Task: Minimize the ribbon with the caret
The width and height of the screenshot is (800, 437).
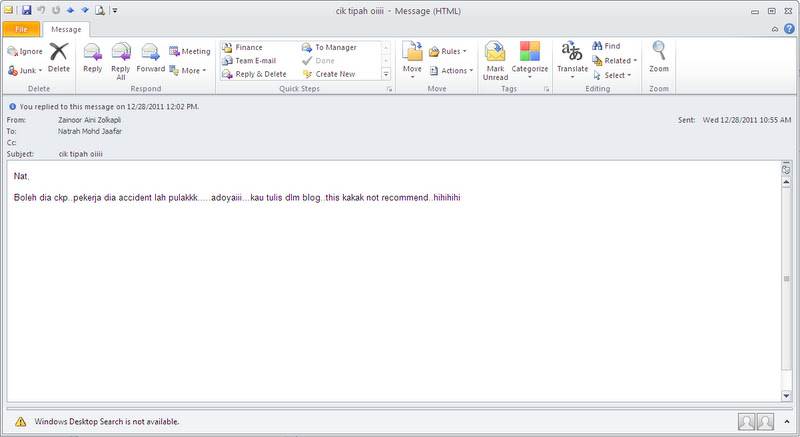Action: pyautogui.click(x=774, y=29)
